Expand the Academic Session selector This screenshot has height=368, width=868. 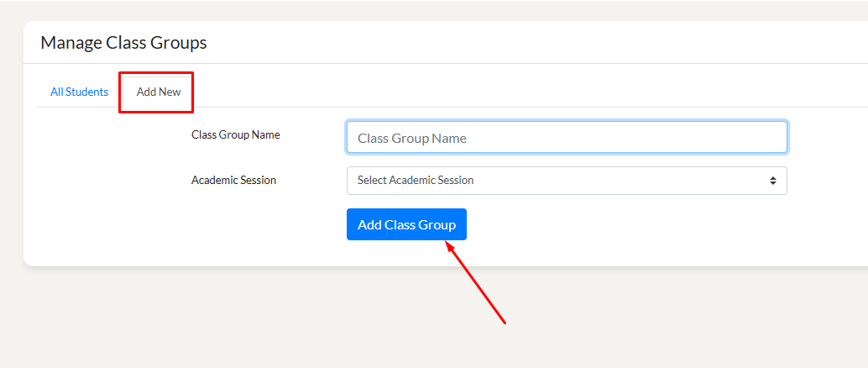pos(567,181)
